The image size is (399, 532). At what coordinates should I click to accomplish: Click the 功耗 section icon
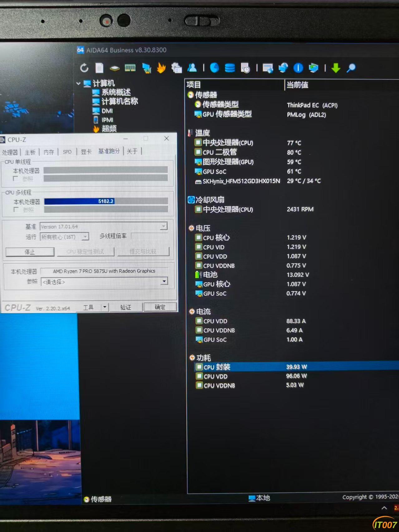(x=192, y=357)
